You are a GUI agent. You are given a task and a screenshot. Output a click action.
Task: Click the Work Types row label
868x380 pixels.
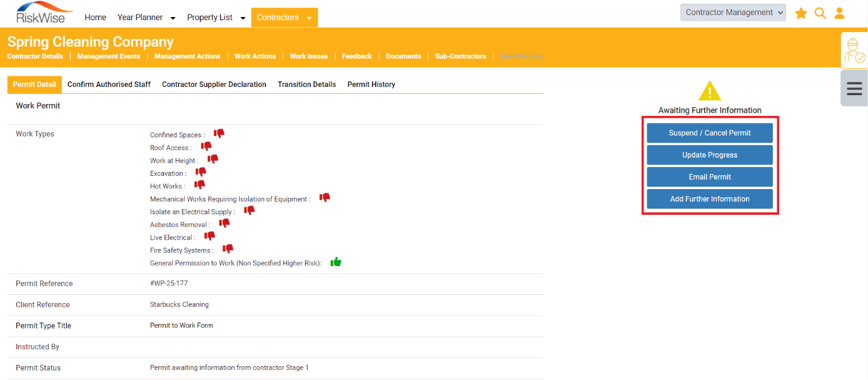(x=35, y=134)
